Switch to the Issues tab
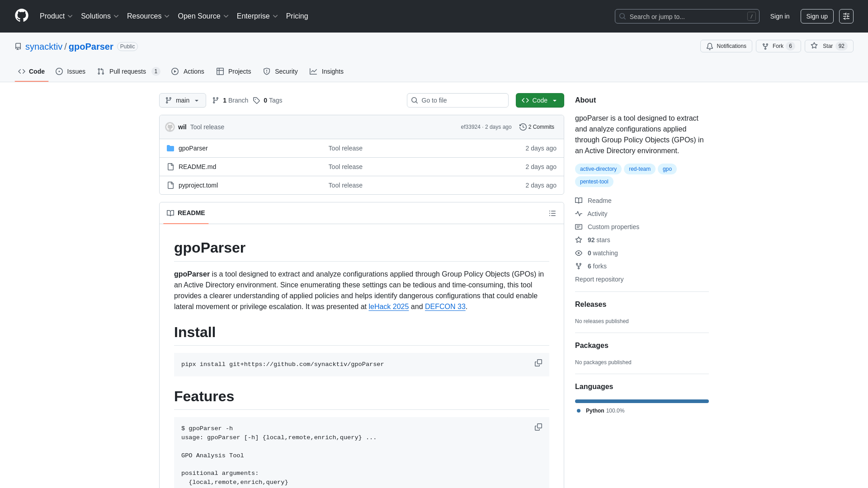 click(71, 71)
